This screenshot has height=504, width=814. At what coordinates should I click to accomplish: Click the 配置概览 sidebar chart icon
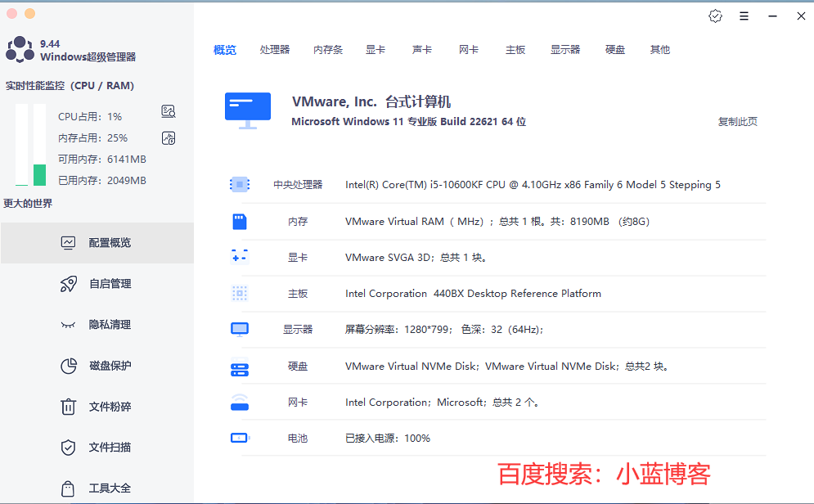[68, 243]
